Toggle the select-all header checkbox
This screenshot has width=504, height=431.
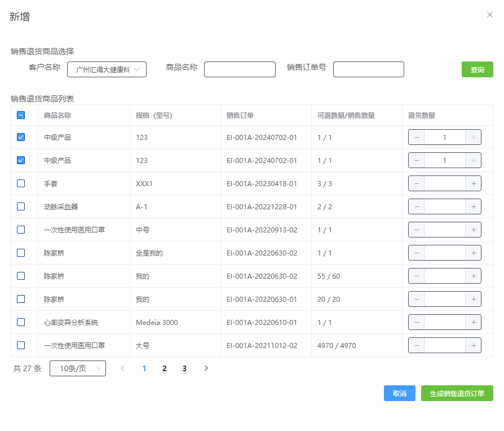21,115
